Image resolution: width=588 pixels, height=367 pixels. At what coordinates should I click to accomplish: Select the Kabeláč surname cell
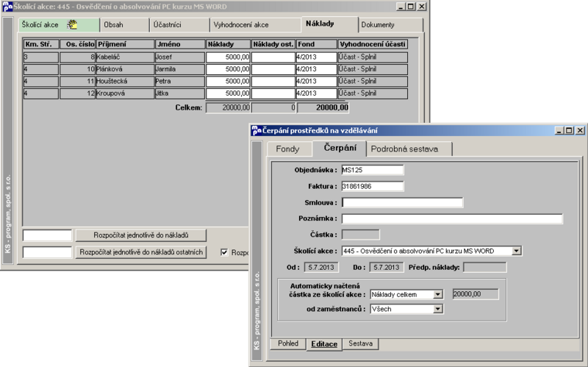point(125,57)
